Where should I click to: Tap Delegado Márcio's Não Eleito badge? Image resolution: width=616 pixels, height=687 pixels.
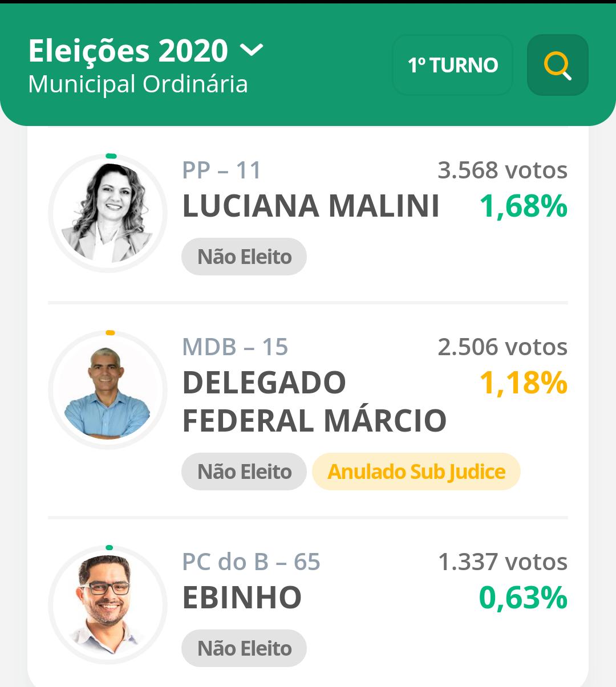click(x=244, y=471)
